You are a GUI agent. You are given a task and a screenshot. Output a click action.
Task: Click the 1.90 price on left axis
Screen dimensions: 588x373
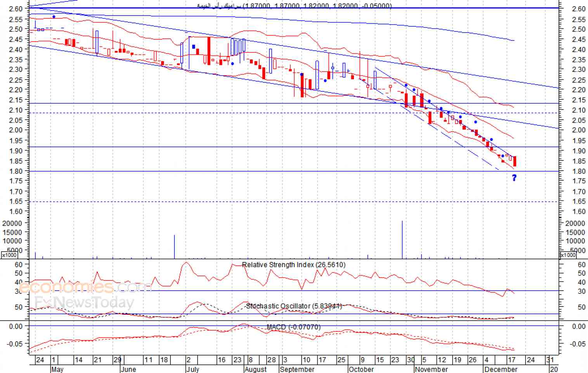[x=16, y=151]
